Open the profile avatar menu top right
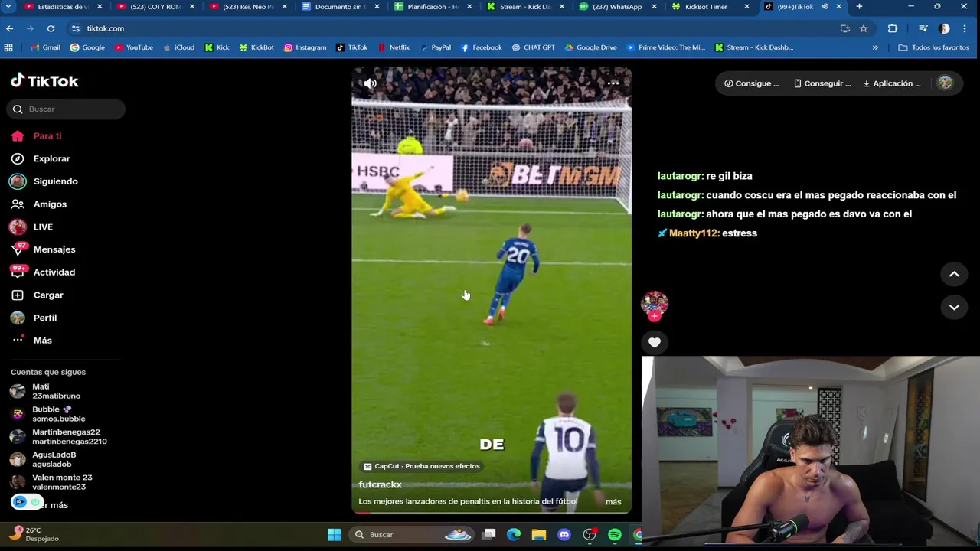The width and height of the screenshot is (980, 551). [945, 83]
